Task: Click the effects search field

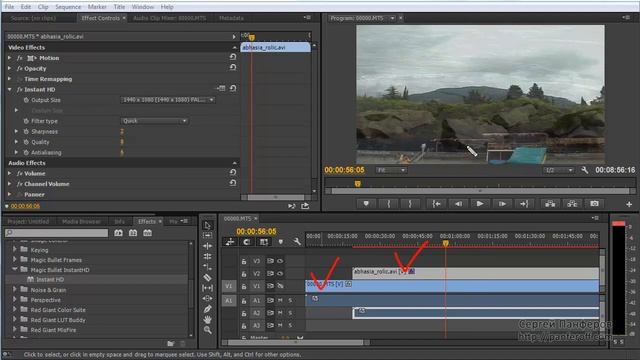Action: pyautogui.click(x=57, y=233)
